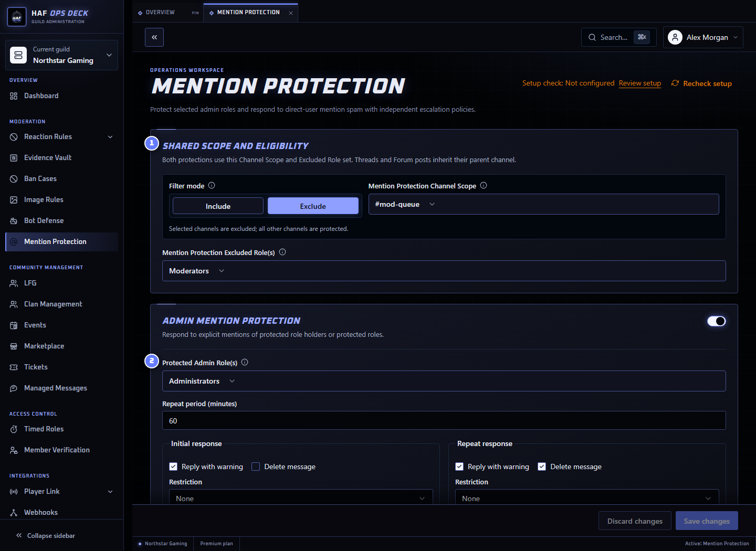Click the Marketplace store icon

coord(14,346)
